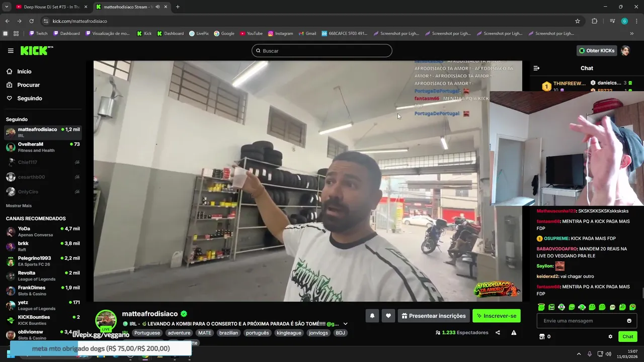Open the Seguindo sidebar item
644x362 pixels.
(24, 99)
